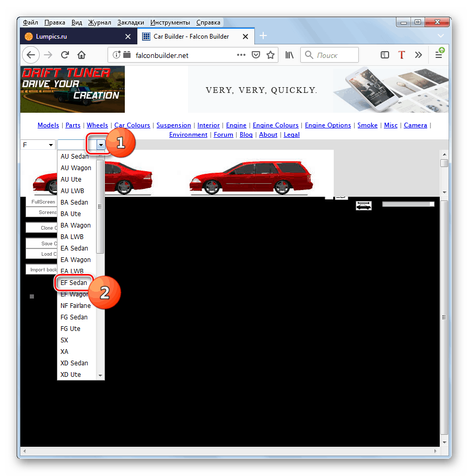Viewport: 469px width, 476px height.
Task: Toggle the browser sidebar icon
Action: click(x=385, y=55)
